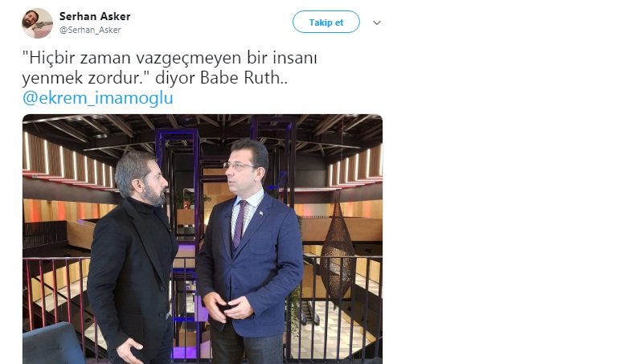Follow this account via Takip et
Viewport: 643px width, 364px height.
pyautogui.click(x=326, y=22)
